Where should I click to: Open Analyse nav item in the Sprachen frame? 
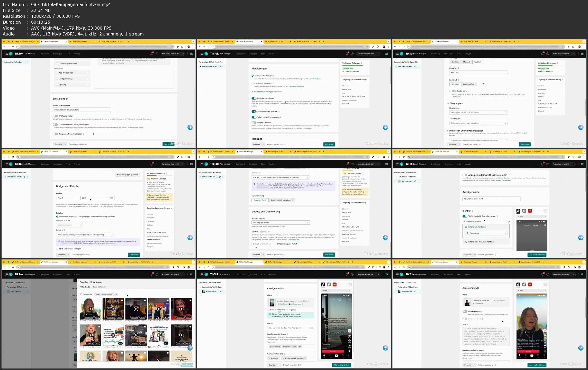[x=468, y=54]
